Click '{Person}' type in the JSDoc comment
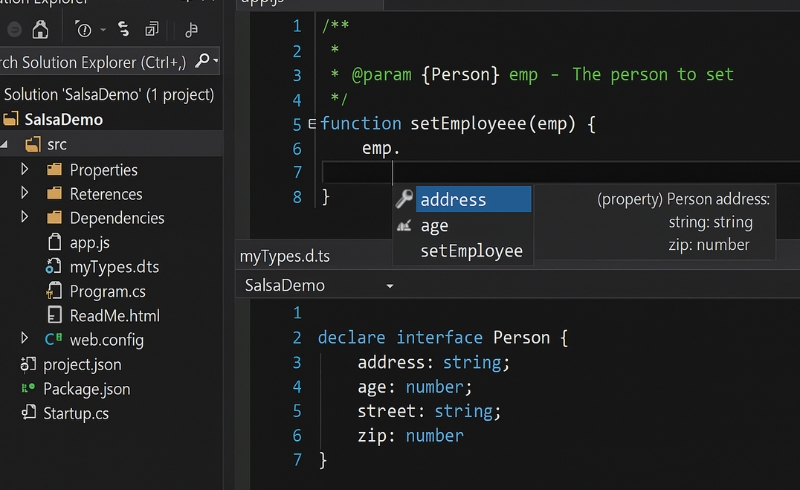This screenshot has height=490, width=800. 461,75
